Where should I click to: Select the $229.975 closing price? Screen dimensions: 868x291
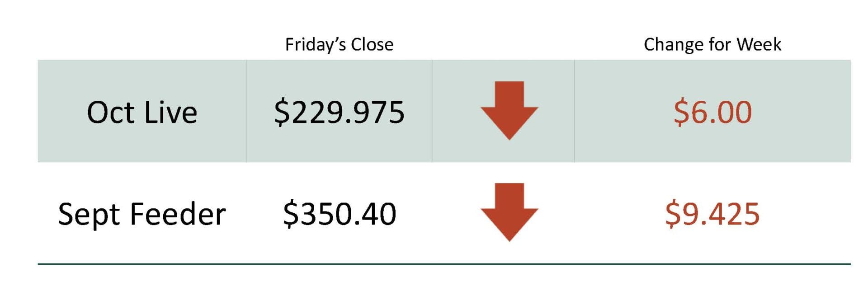(x=339, y=112)
